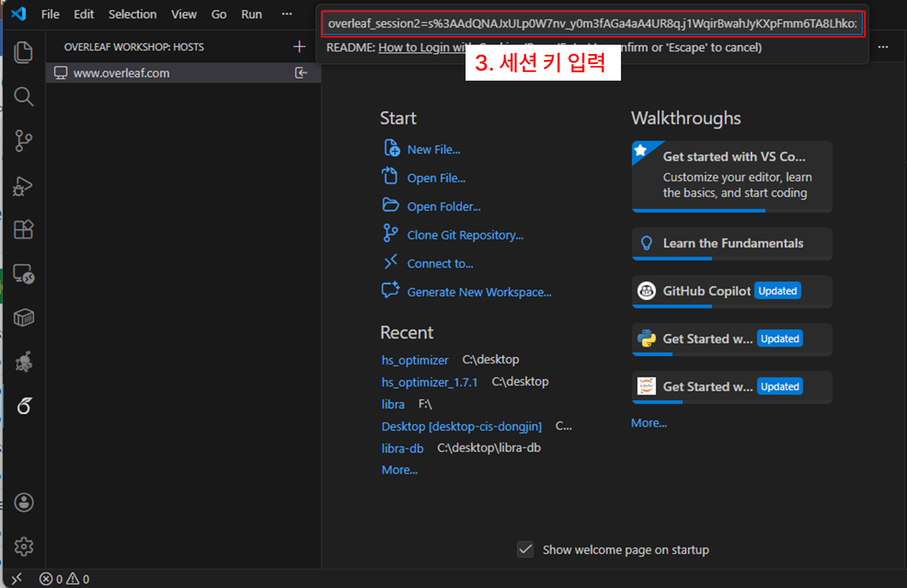Select the Overleaf Workshop icon

click(24, 406)
